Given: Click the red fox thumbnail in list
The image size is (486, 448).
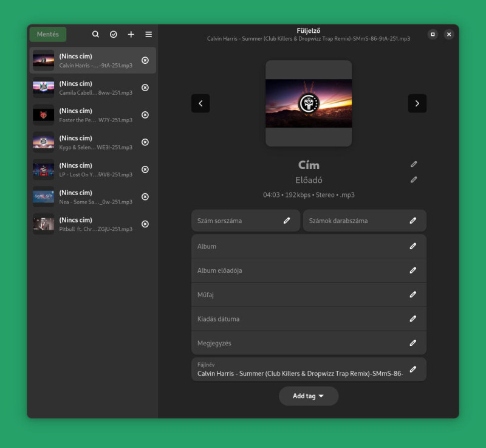Looking at the screenshot, I should tap(43, 115).
